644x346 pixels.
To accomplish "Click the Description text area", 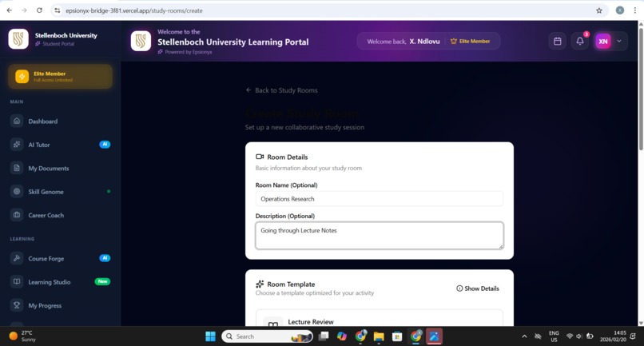I will coord(379,236).
